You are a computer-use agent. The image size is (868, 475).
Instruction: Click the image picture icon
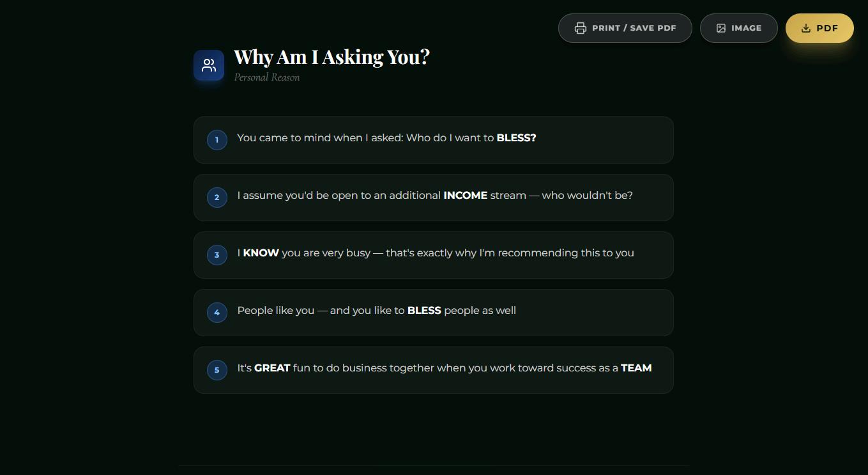[x=721, y=28]
